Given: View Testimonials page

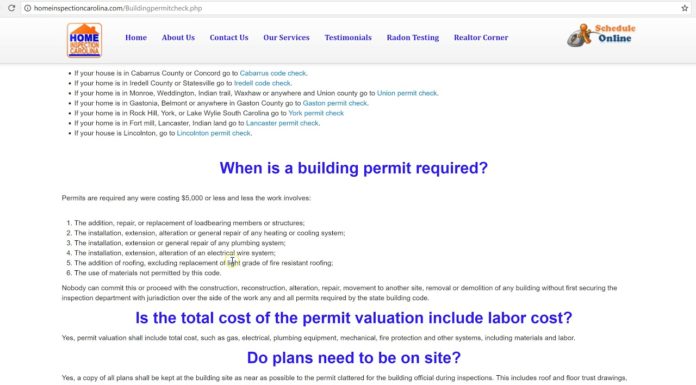Looking at the screenshot, I should click(x=348, y=38).
